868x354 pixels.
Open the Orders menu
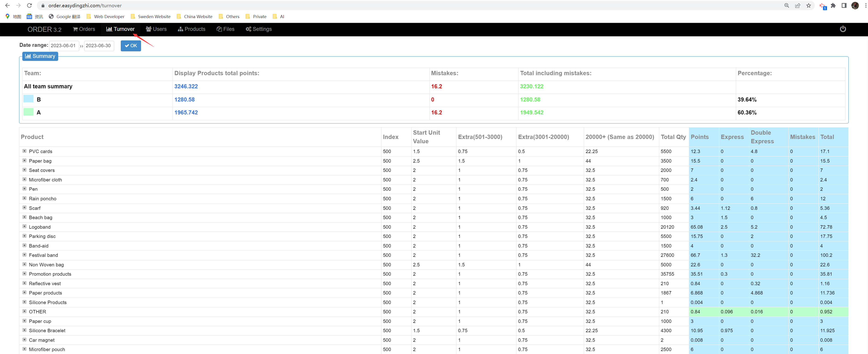coord(84,29)
